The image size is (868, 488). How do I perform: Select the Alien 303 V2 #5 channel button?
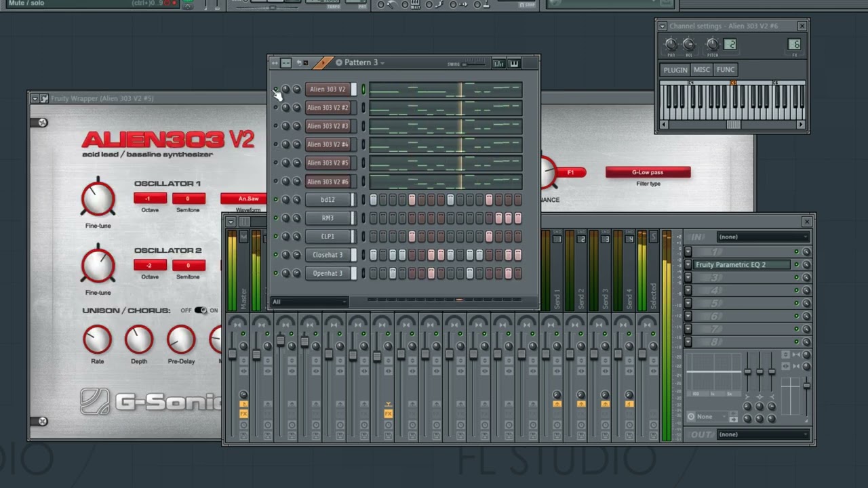328,163
